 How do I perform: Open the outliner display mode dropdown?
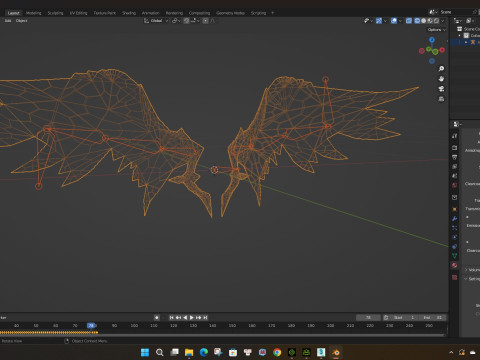458,21
